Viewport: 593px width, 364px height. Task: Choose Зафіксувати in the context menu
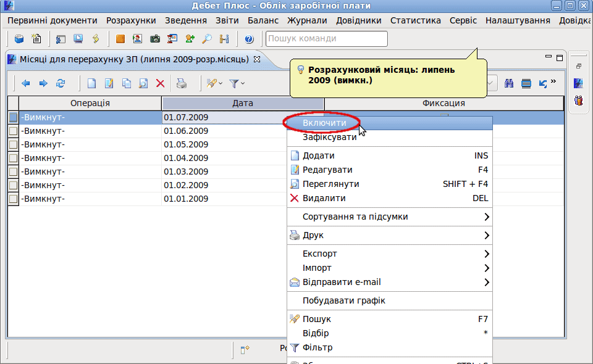tap(390, 137)
